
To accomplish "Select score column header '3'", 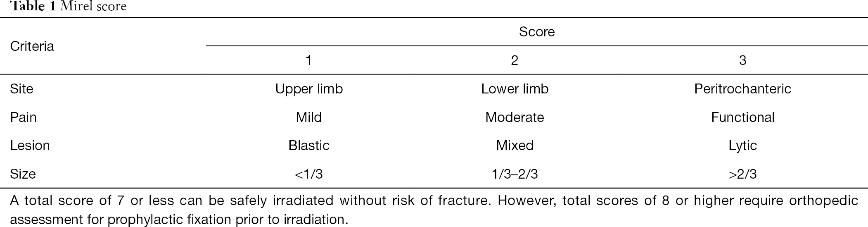I will (742, 61).
